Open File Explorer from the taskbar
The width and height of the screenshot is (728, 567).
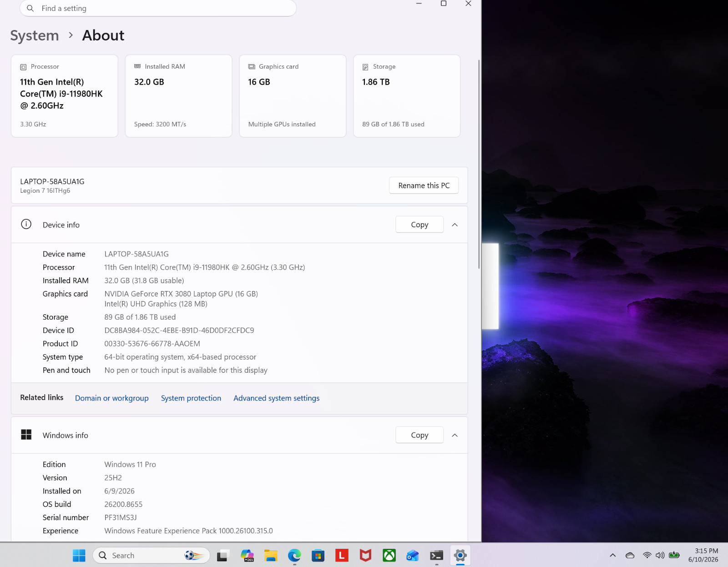271,555
